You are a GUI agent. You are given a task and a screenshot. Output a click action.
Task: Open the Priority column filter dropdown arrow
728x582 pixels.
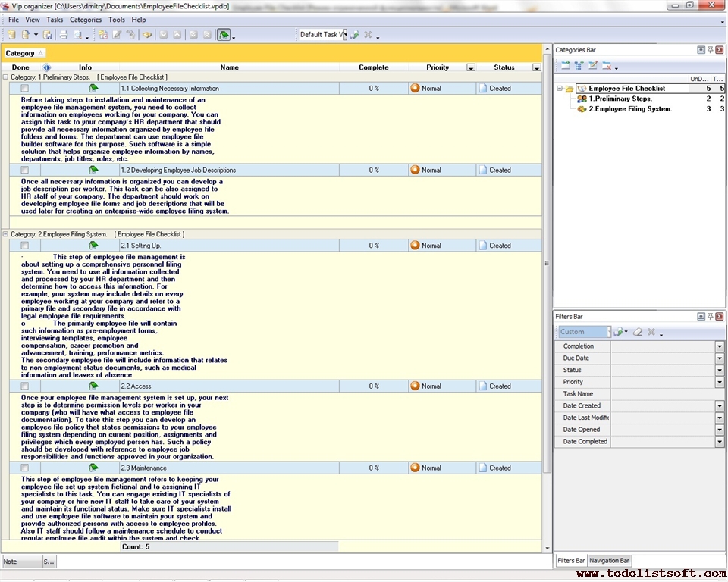pyautogui.click(x=471, y=68)
